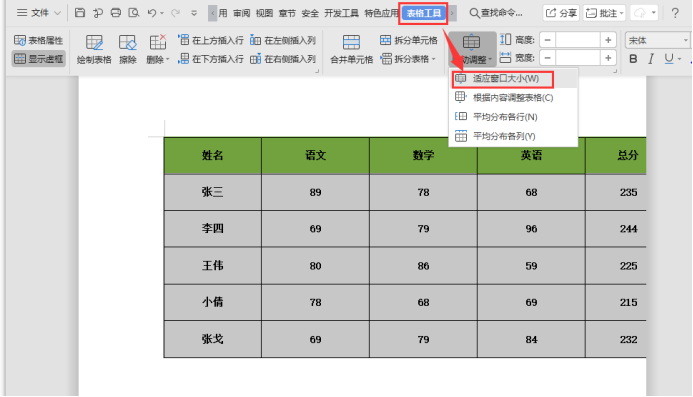
Task: Open quick access toolbar customize dropdown
Action: pyautogui.click(x=194, y=13)
